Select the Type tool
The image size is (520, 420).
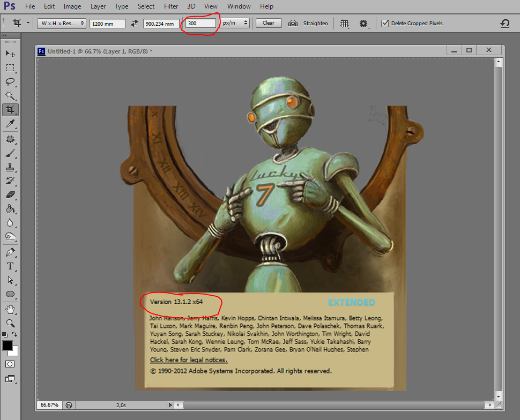pos(10,266)
